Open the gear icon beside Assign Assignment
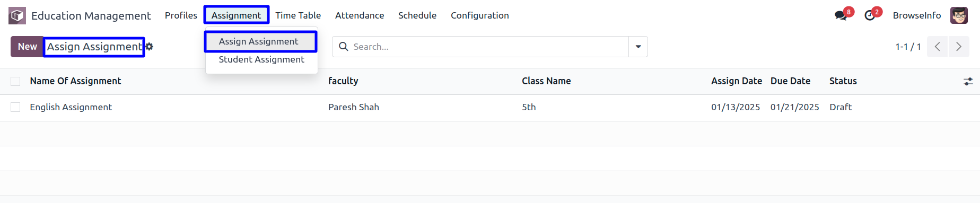The height and width of the screenshot is (203, 980). (150, 47)
